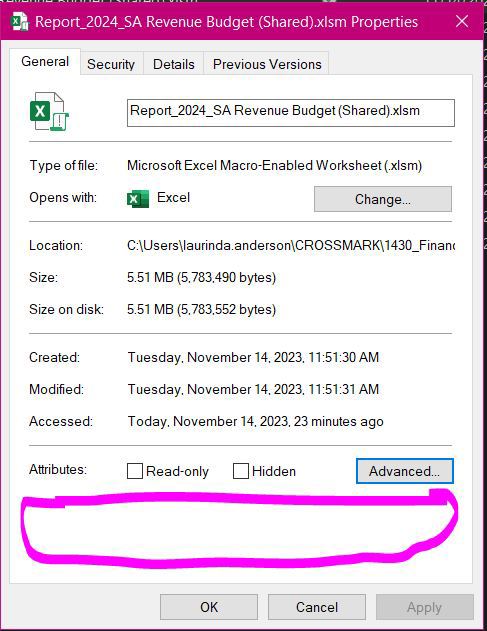
Task: Go to the Previous Versions tab
Action: (x=267, y=64)
